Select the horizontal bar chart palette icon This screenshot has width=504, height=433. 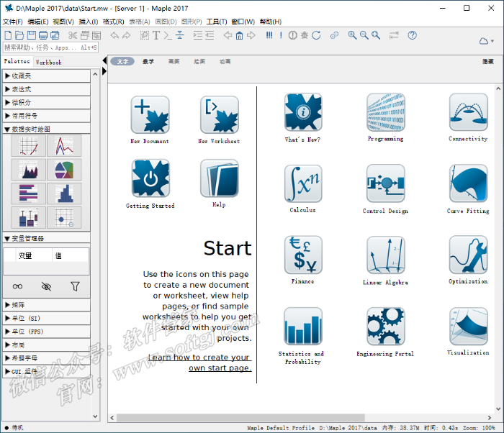(28, 193)
